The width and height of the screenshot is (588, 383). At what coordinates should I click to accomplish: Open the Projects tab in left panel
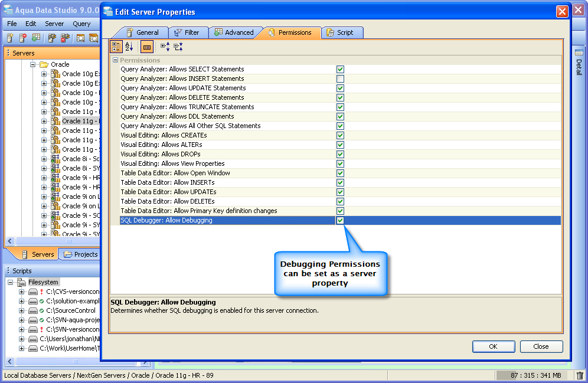pos(81,254)
